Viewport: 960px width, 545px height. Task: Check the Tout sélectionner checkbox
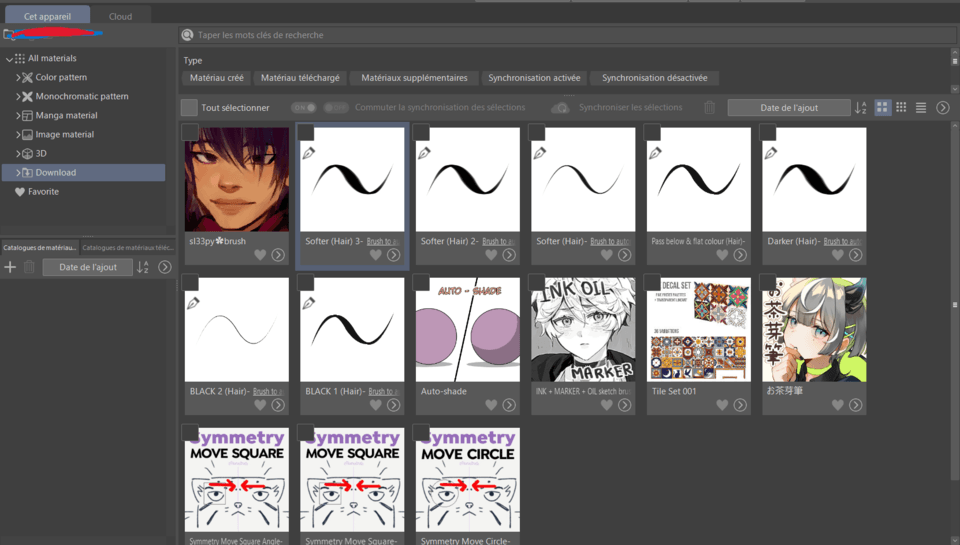pyautogui.click(x=189, y=108)
